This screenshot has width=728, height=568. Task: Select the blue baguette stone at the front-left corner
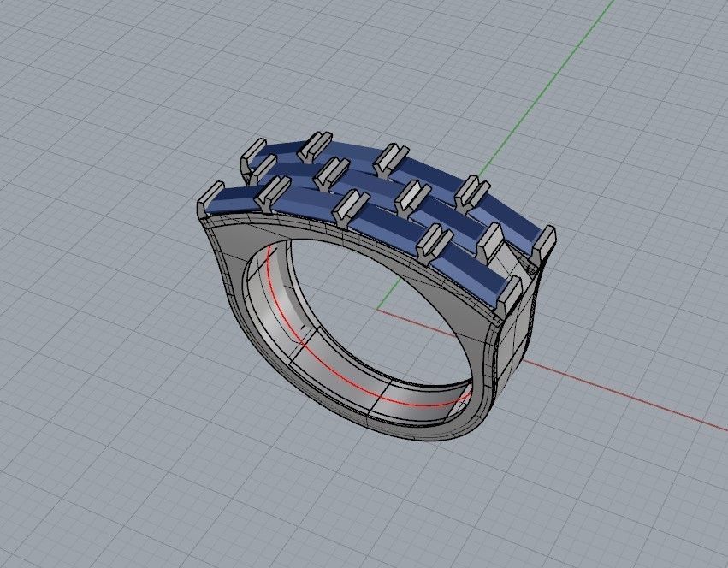234,199
